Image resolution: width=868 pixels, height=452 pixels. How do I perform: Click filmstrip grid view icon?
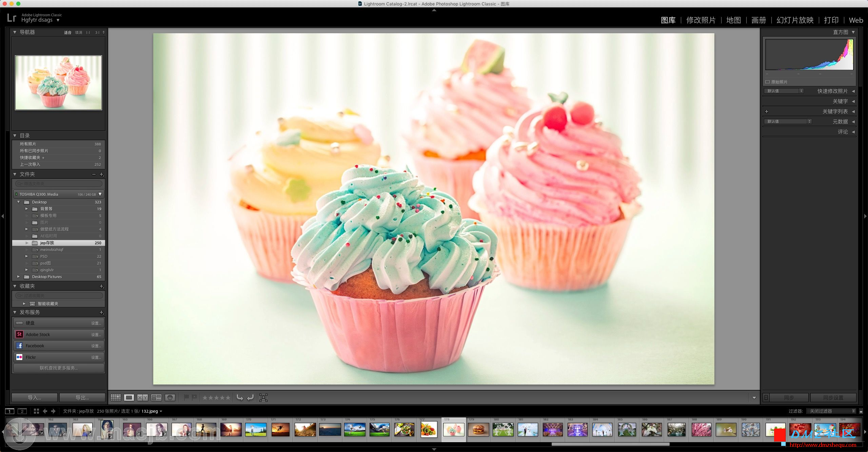point(36,411)
